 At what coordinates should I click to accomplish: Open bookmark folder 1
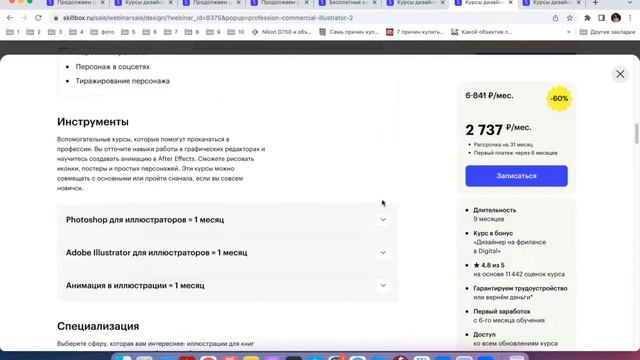[x=13, y=32]
